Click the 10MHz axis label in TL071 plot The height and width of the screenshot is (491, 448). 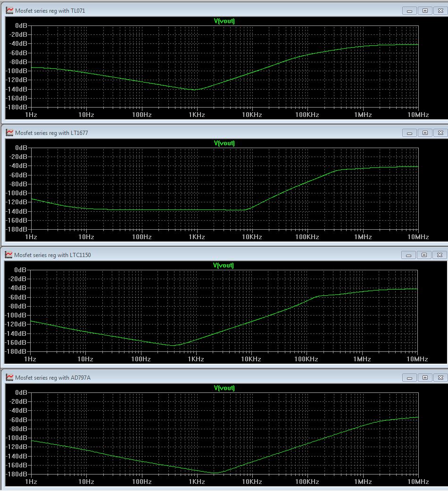coord(418,115)
